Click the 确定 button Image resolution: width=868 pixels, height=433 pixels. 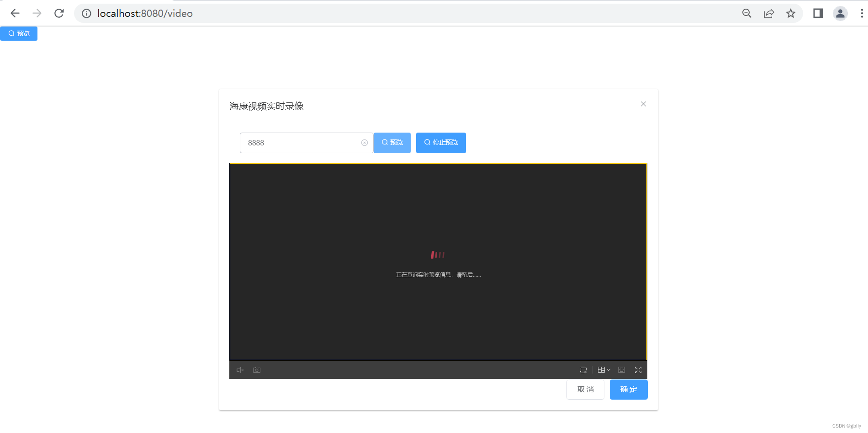tap(629, 390)
